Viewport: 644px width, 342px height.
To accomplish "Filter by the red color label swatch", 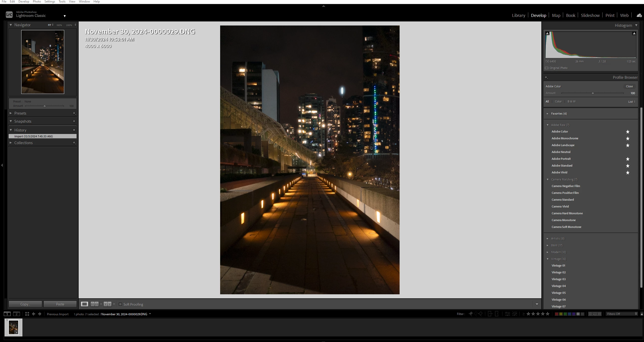I will click(x=556, y=314).
